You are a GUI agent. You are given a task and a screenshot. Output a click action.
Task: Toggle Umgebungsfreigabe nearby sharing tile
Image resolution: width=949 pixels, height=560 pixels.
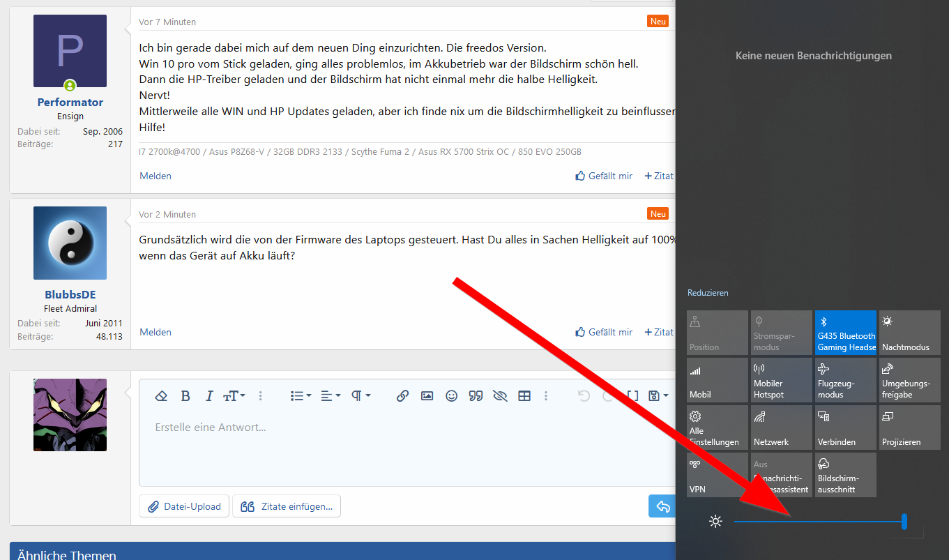[910, 380]
